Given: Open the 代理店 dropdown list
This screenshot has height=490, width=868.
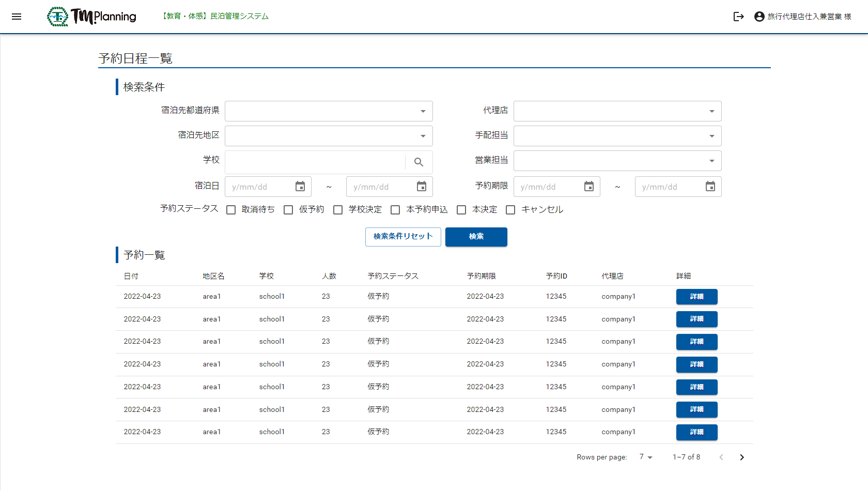Looking at the screenshot, I should (617, 111).
